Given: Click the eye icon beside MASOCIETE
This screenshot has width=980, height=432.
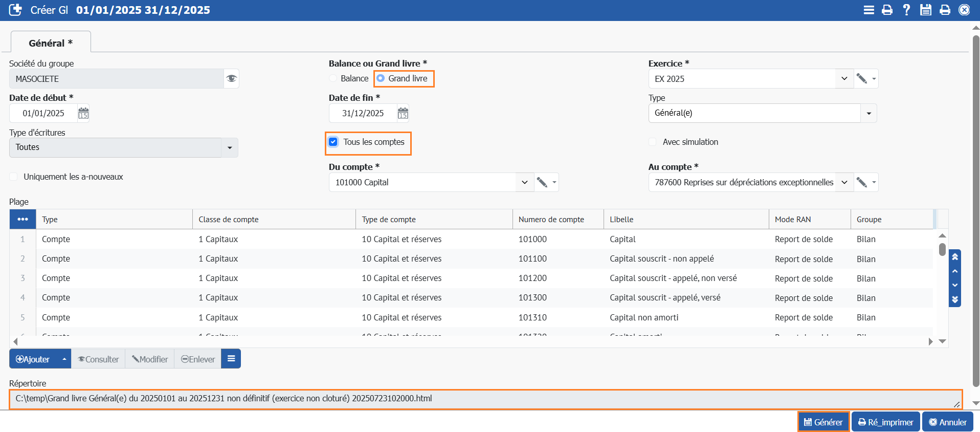Looking at the screenshot, I should coord(231,79).
